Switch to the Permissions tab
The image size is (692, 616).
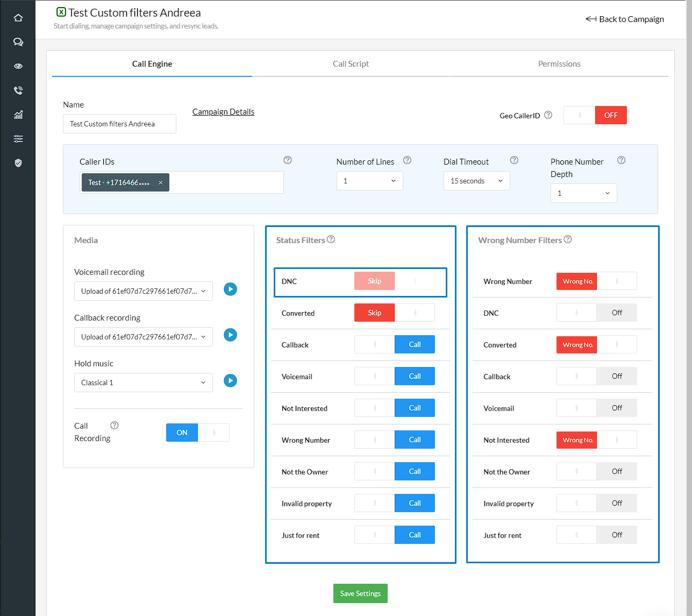pyautogui.click(x=559, y=64)
